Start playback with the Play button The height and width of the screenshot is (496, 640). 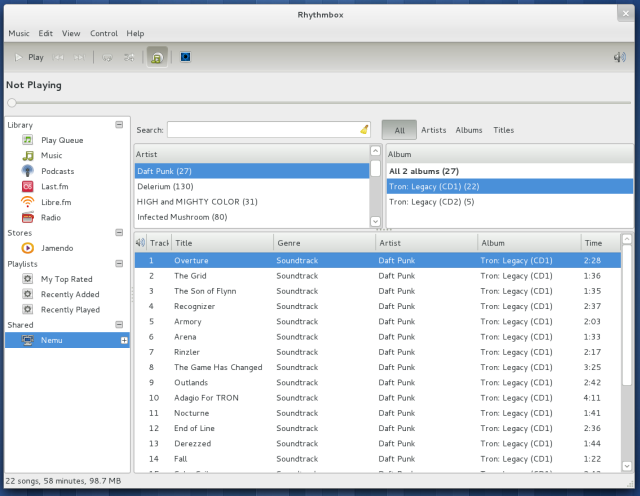29,58
